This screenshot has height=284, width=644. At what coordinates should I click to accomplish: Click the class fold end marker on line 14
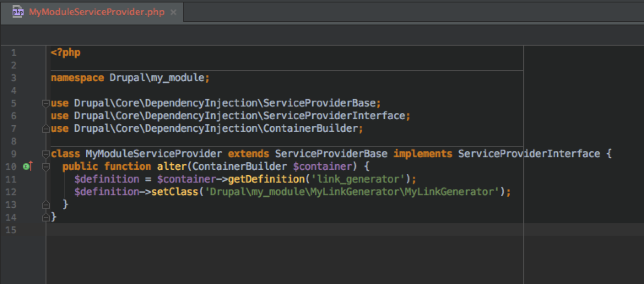46,217
